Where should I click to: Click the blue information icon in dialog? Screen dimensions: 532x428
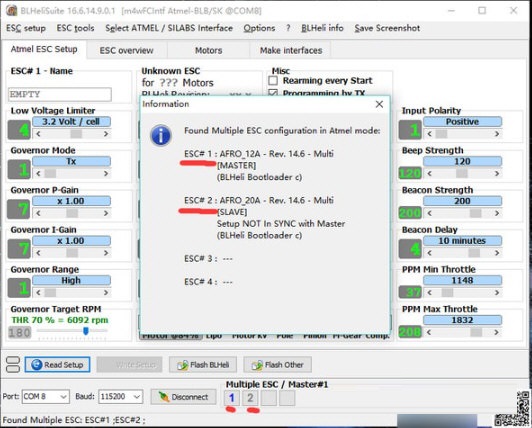pos(161,135)
